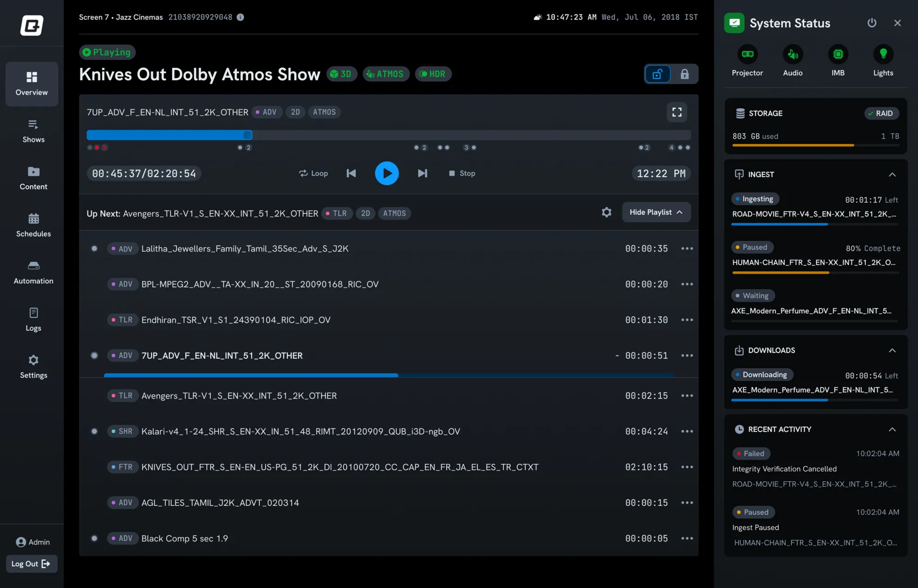This screenshot has width=918, height=588.
Task: Click the Log Out button
Action: 31,564
